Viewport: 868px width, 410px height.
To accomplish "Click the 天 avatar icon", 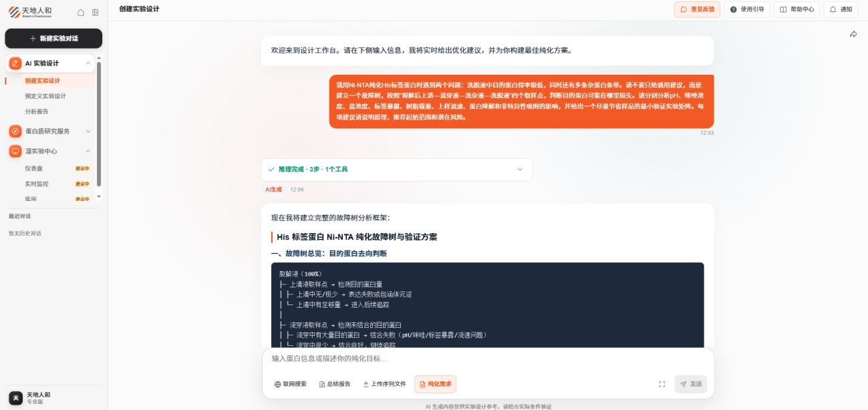I will [x=17, y=398].
